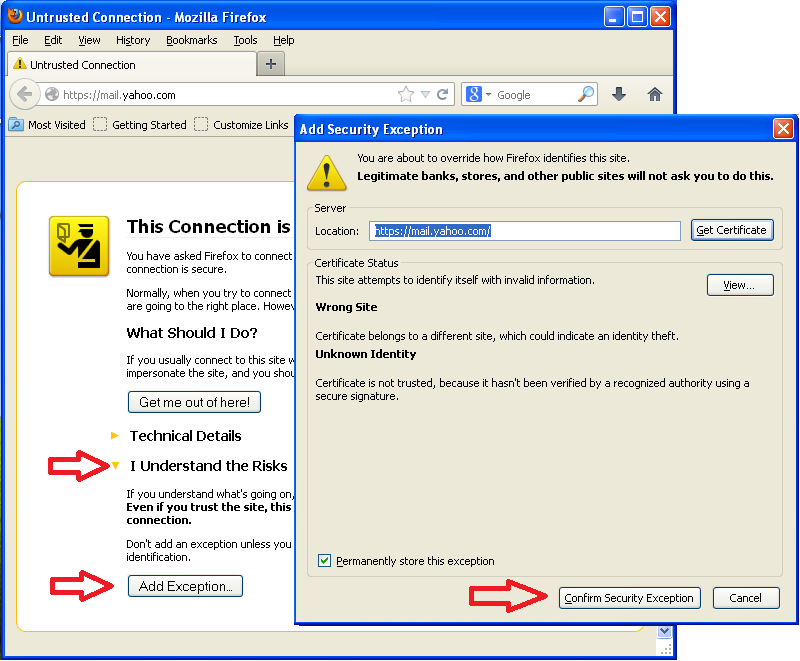Click the page scrollbar down arrow

point(664,631)
